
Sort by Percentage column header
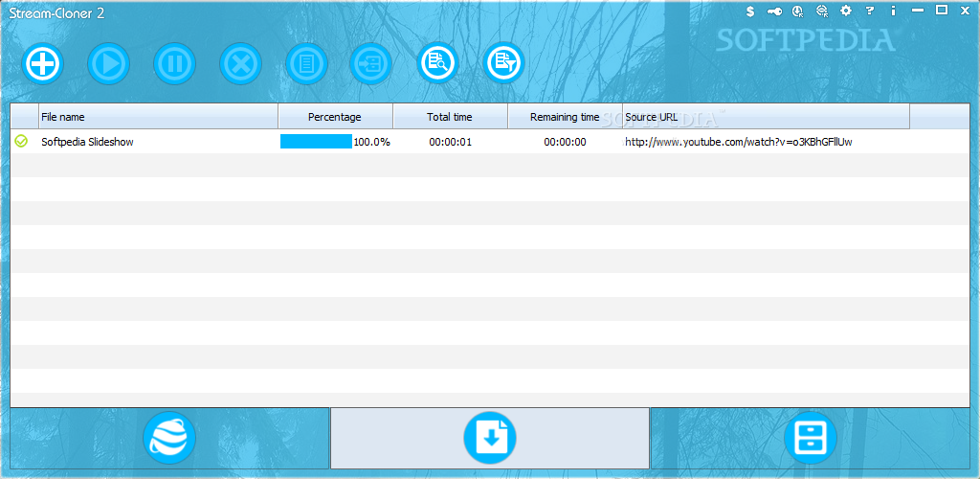(336, 117)
